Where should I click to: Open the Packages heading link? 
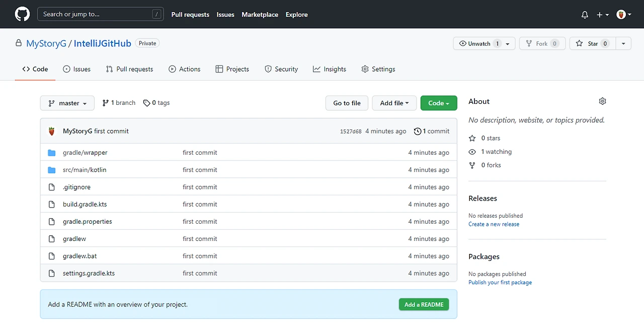coord(484,257)
